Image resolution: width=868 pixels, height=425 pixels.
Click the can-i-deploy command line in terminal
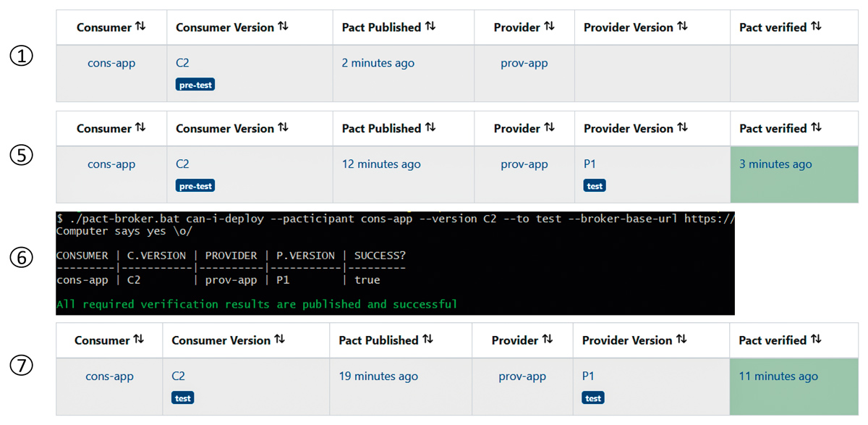pos(395,219)
